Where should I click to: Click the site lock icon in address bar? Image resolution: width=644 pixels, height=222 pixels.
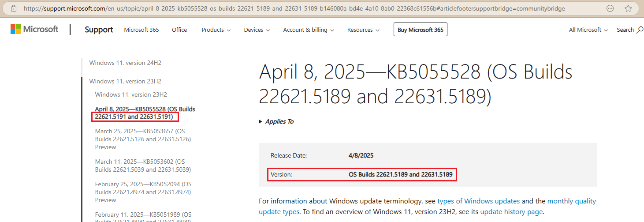(14, 8)
